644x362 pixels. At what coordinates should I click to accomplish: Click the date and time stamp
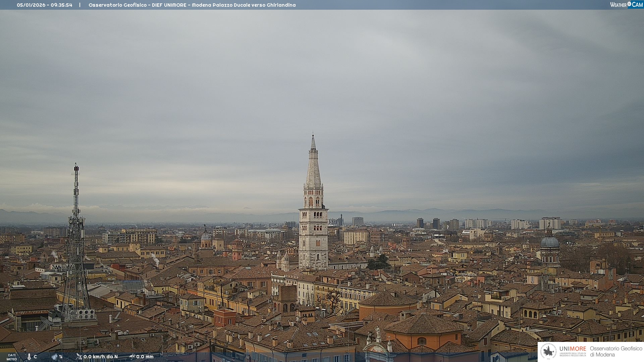45,5
